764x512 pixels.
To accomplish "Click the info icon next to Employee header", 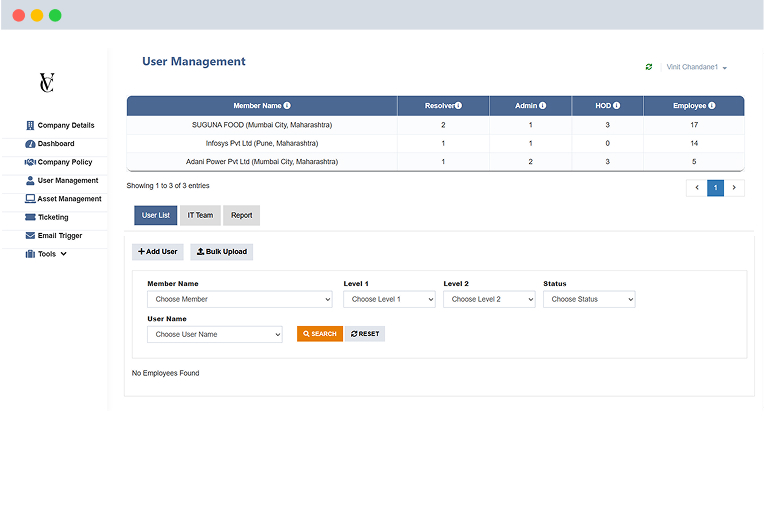I will pos(712,105).
